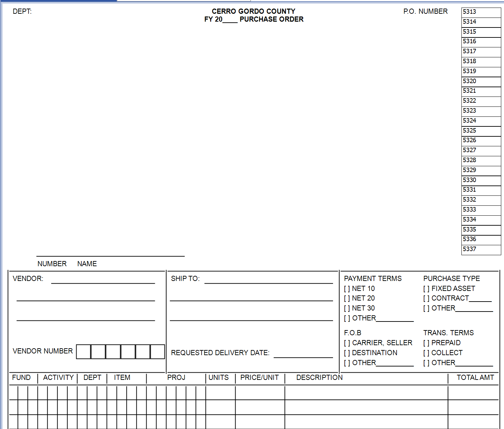Image resolution: width=504 pixels, height=429 pixels.
Task: Select the DESTINATION F.O.B option
Action: point(347,353)
